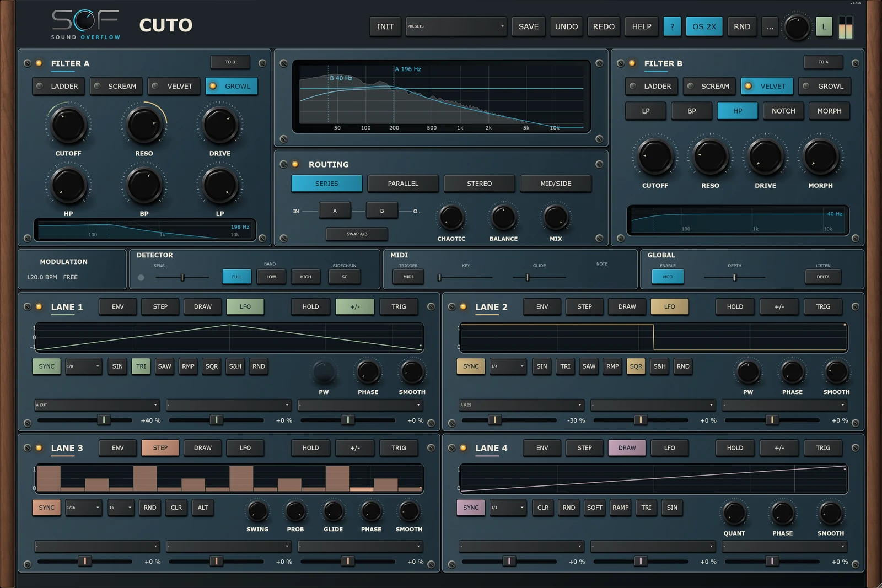Click the UNDO button
Image resolution: width=882 pixels, height=588 pixels.
(x=566, y=26)
